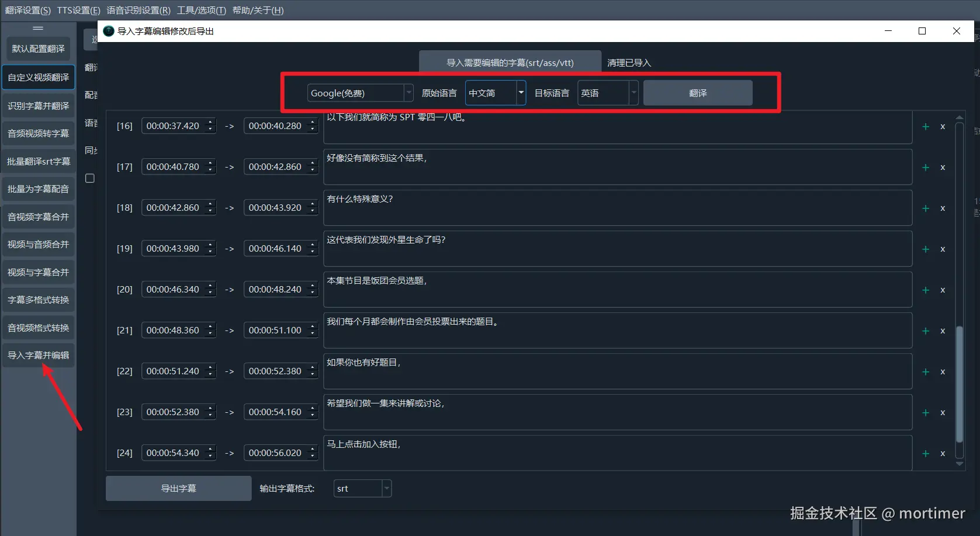Delete subtitle row 24 with x
This screenshot has height=536, width=980.
[x=942, y=454]
